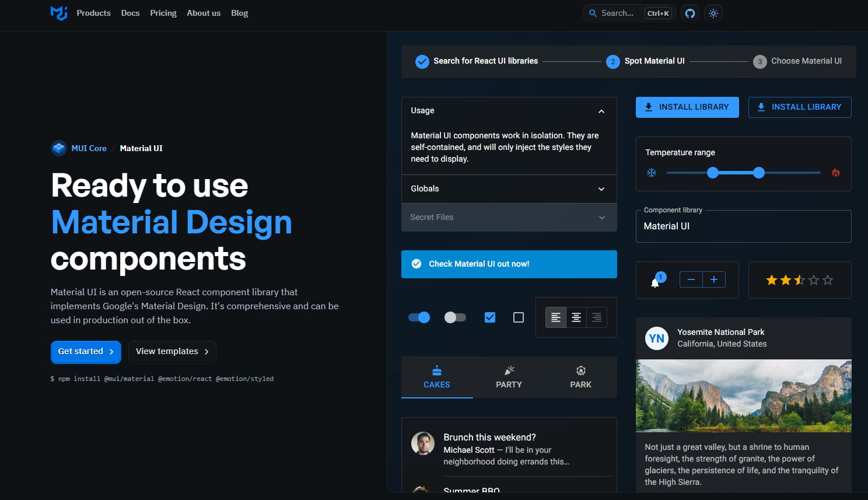The height and width of the screenshot is (500, 868).
Task: Click the completed step checkmark icon
Action: click(x=422, y=61)
